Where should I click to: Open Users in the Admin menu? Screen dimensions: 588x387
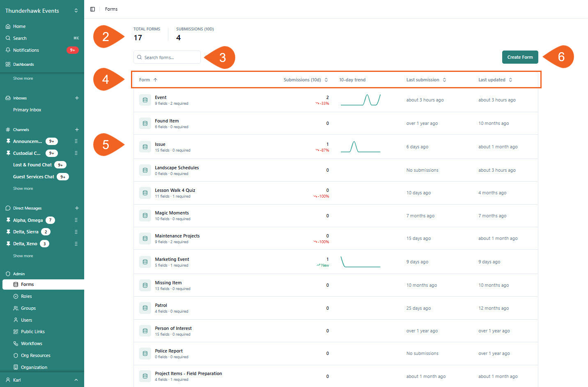click(x=26, y=320)
